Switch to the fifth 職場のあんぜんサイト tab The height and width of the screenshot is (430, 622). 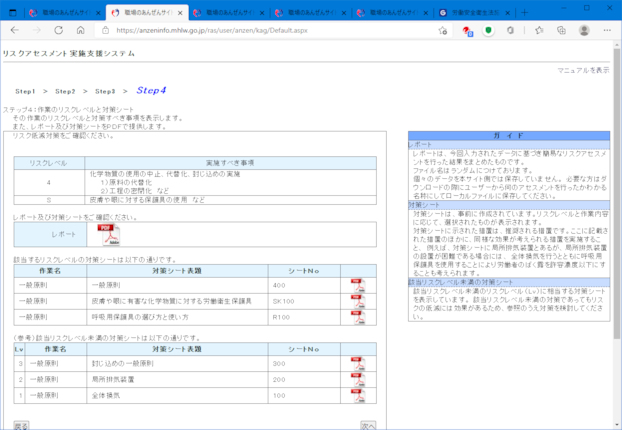tap(393, 13)
